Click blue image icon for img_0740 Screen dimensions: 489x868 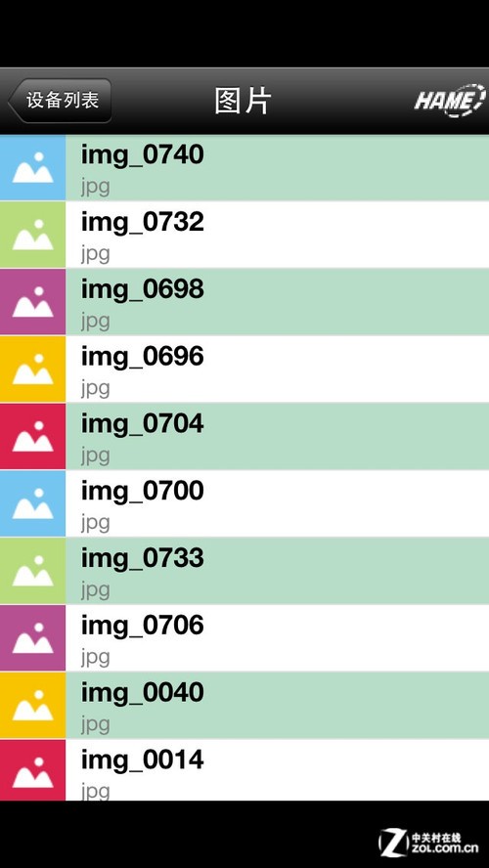point(32,168)
